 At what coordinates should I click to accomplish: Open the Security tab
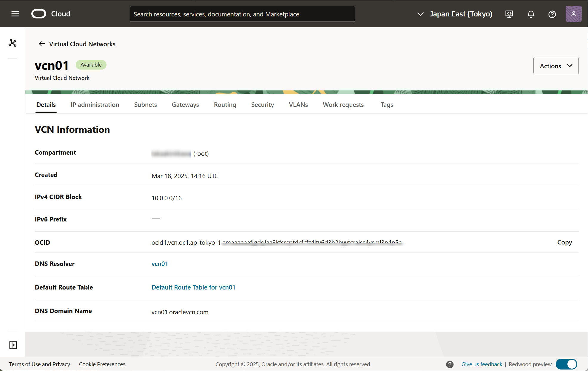(263, 105)
